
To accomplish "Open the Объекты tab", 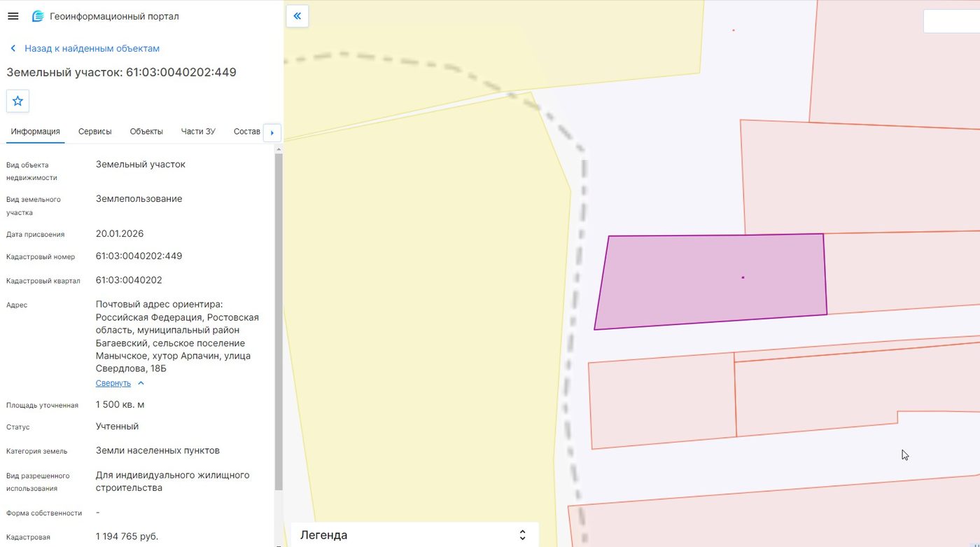I will click(x=146, y=132).
